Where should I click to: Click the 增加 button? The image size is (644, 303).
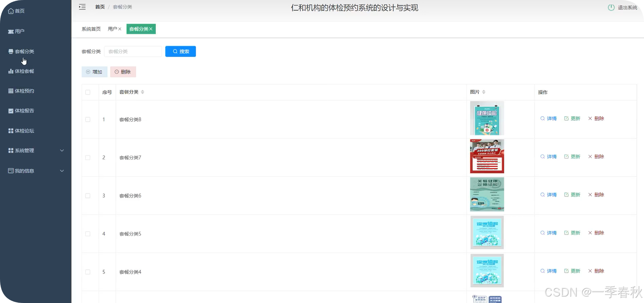pyautogui.click(x=95, y=72)
